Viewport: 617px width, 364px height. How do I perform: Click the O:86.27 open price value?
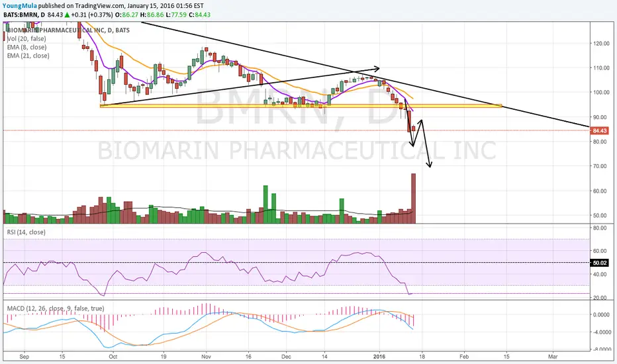(126, 15)
